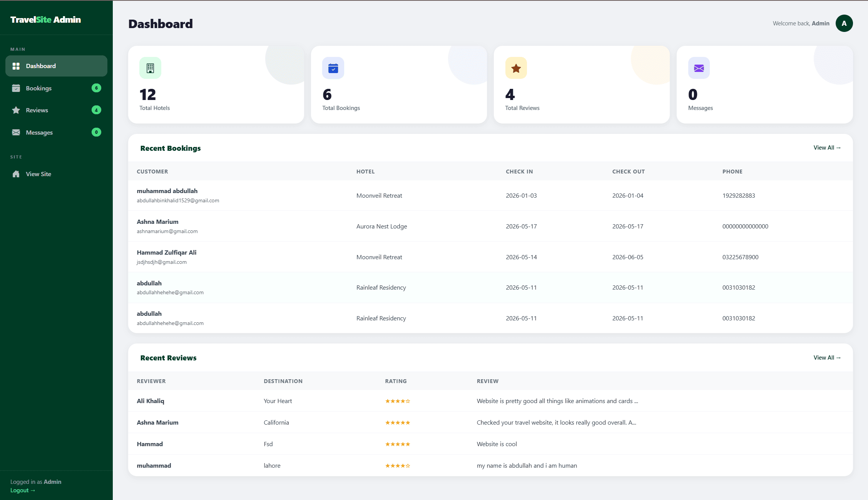Click Moonveil Retreat in muhammad abdullah row
868x500 pixels.
(379, 195)
